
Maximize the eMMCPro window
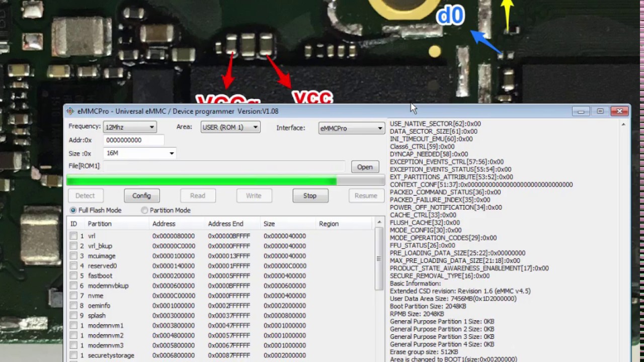click(x=600, y=111)
